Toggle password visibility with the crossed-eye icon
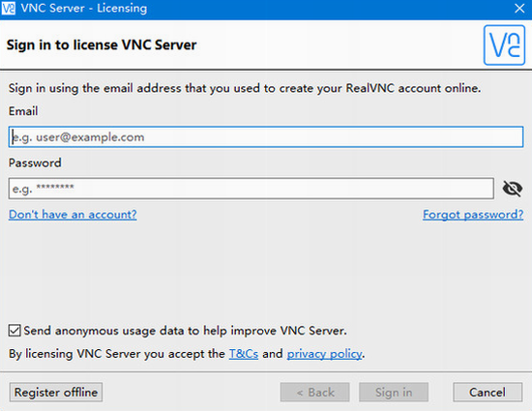 (513, 189)
